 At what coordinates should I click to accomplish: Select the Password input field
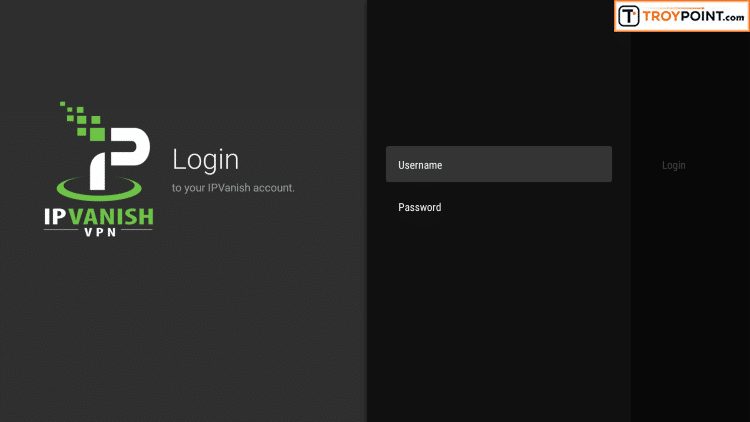498,208
